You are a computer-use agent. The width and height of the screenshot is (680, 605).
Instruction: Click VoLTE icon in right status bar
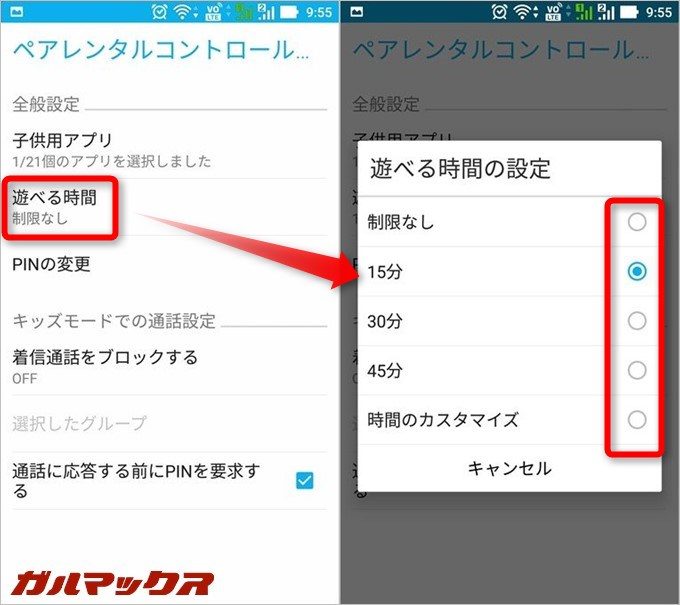[553, 12]
